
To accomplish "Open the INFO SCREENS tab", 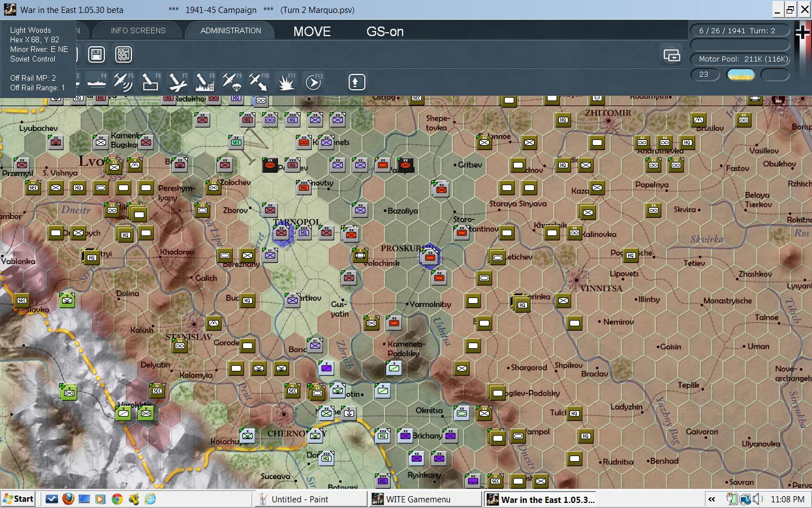I will point(138,30).
